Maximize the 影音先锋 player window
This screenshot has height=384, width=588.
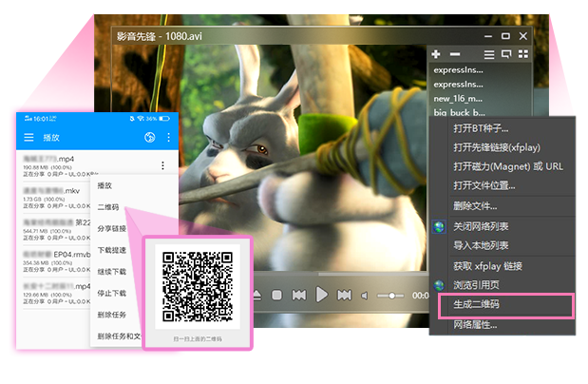505,36
